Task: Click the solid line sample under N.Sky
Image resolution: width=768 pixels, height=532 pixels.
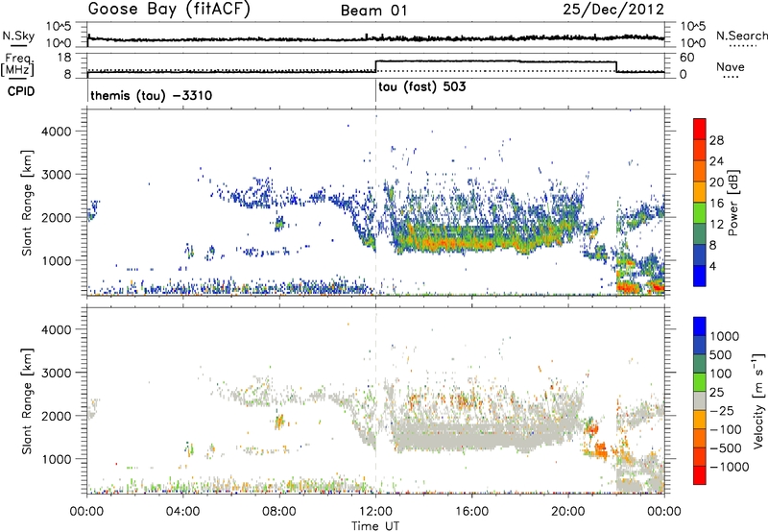Action: point(18,45)
